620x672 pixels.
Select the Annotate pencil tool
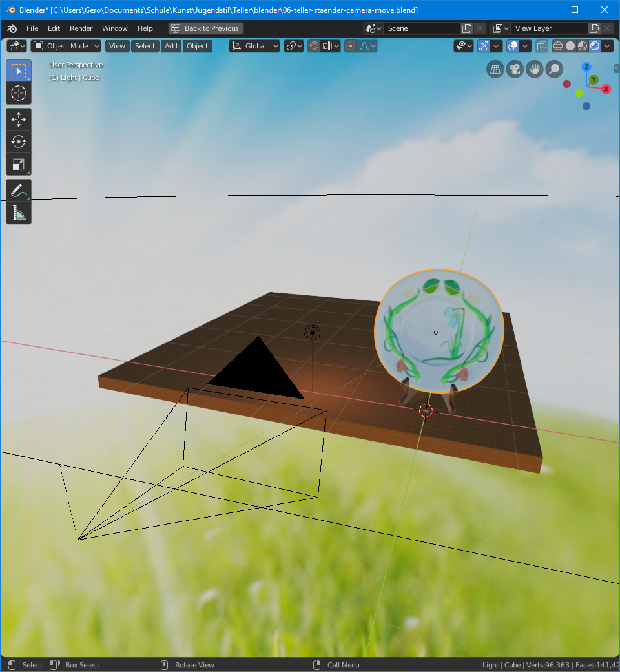pos(19,190)
